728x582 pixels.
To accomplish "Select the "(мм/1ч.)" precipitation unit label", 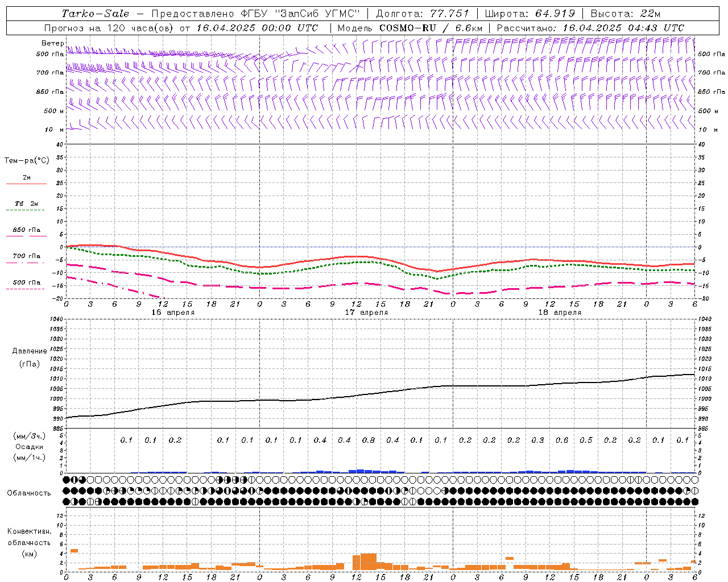I will click(30, 458).
